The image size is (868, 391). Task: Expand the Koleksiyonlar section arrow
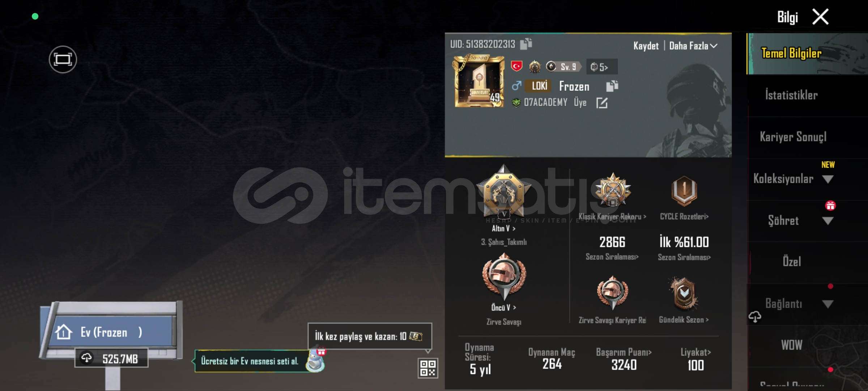pyautogui.click(x=827, y=179)
